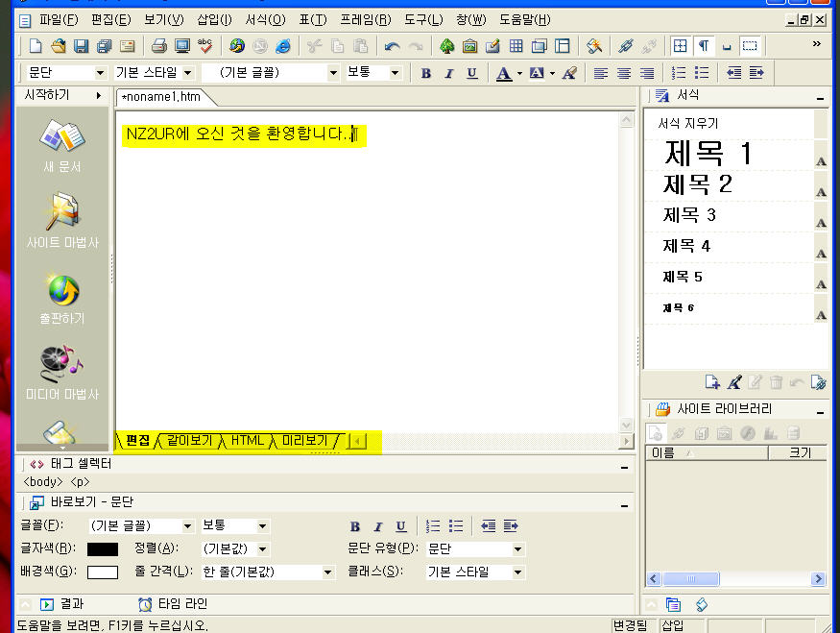Preview in Internet Explorer using the blue e icon

[283, 46]
